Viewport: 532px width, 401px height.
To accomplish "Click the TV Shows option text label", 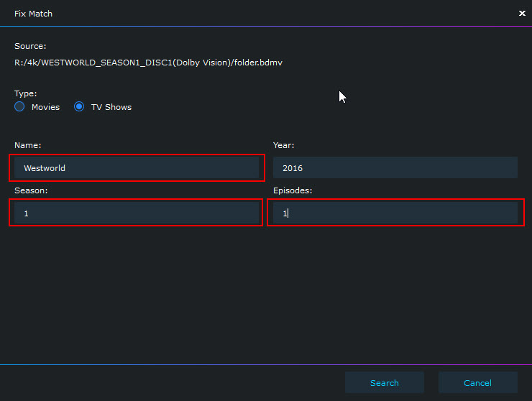I will click(x=111, y=107).
